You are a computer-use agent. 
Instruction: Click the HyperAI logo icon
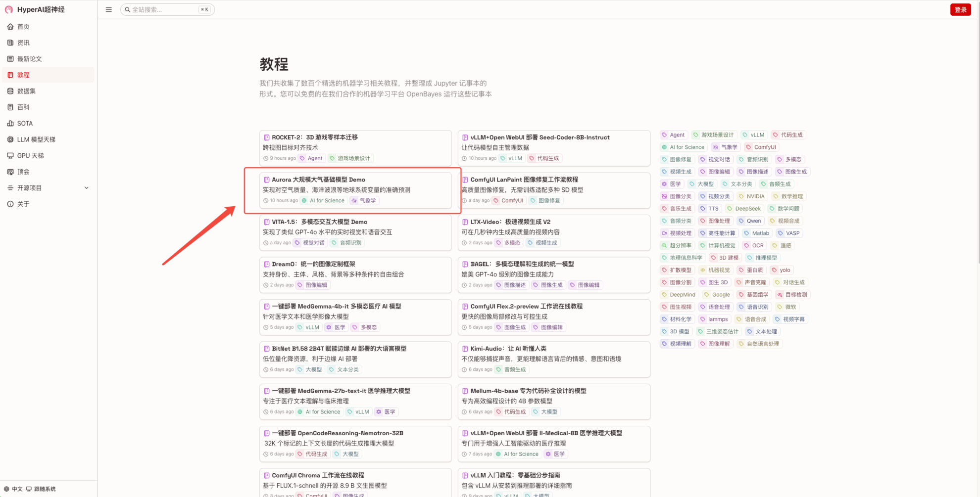click(9, 9)
